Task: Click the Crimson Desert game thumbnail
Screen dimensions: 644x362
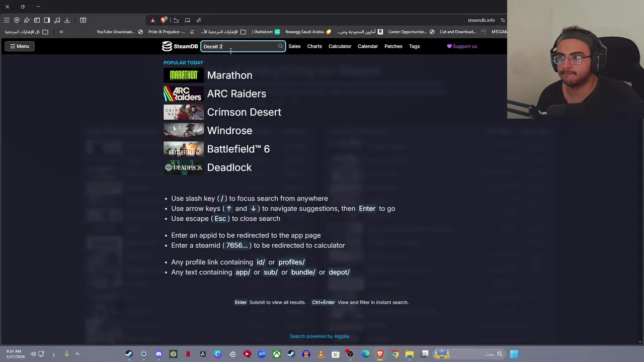Action: pos(184,112)
